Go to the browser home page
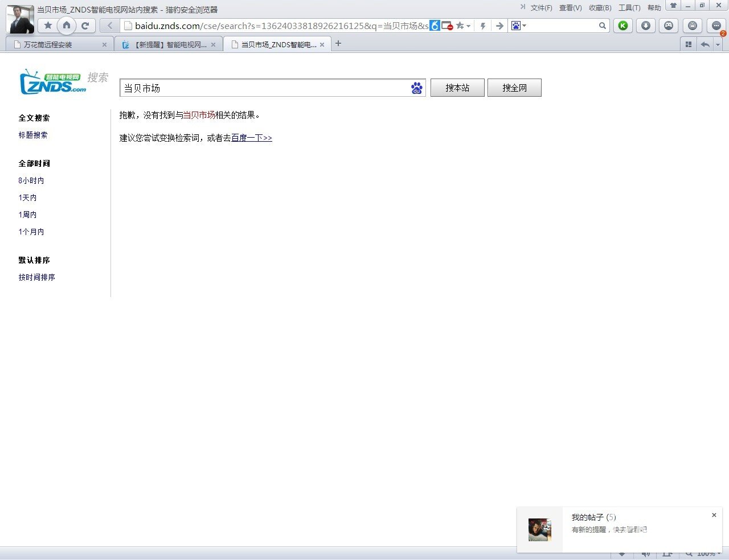This screenshot has width=729, height=560. point(67,25)
